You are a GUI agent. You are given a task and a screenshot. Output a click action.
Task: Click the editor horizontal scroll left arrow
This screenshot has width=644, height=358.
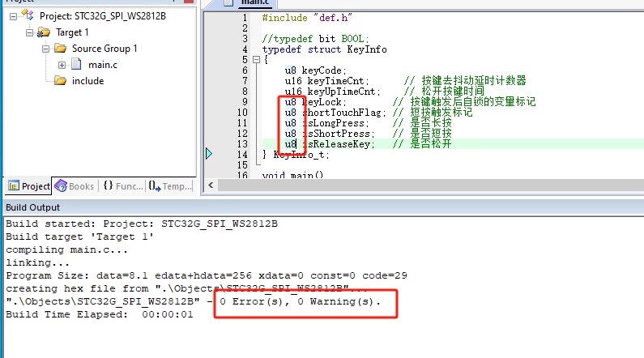point(211,185)
